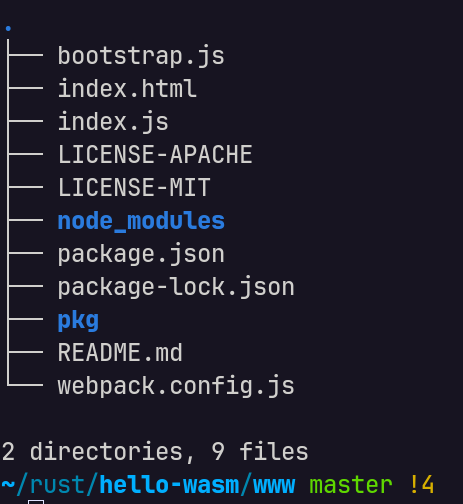The height and width of the screenshot is (504, 463).
Task: Click the LICENSE-MIT entry
Action: tap(134, 187)
